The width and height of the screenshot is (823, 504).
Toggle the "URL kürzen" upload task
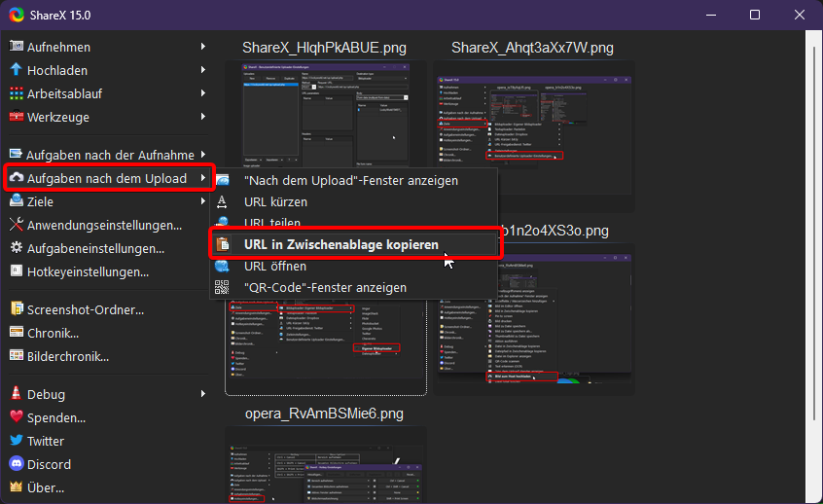tap(275, 202)
